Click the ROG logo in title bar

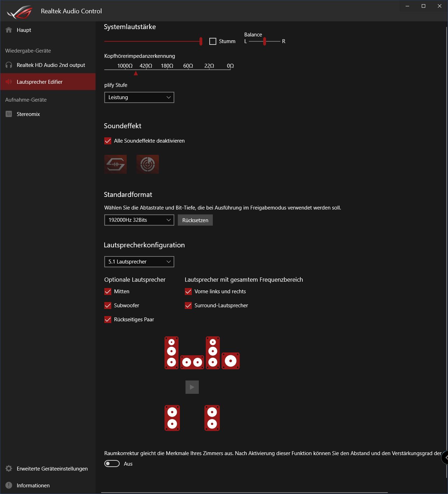tap(19, 12)
